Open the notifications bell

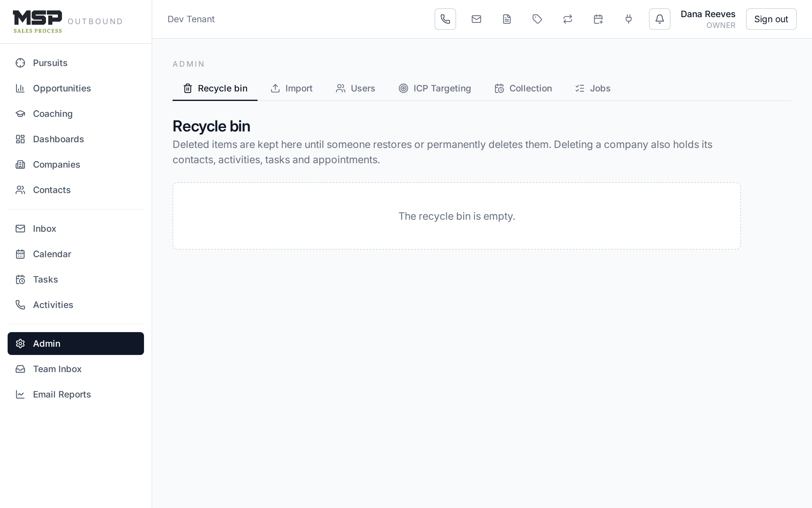[x=660, y=19]
